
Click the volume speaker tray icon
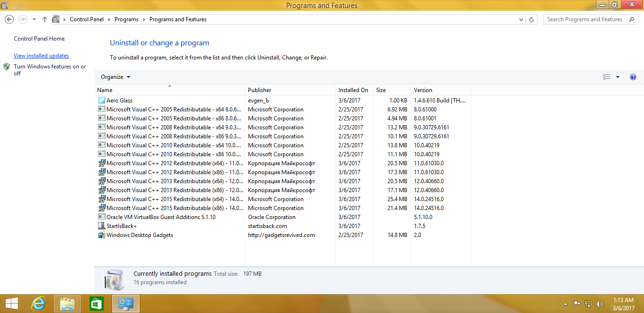pyautogui.click(x=600, y=304)
